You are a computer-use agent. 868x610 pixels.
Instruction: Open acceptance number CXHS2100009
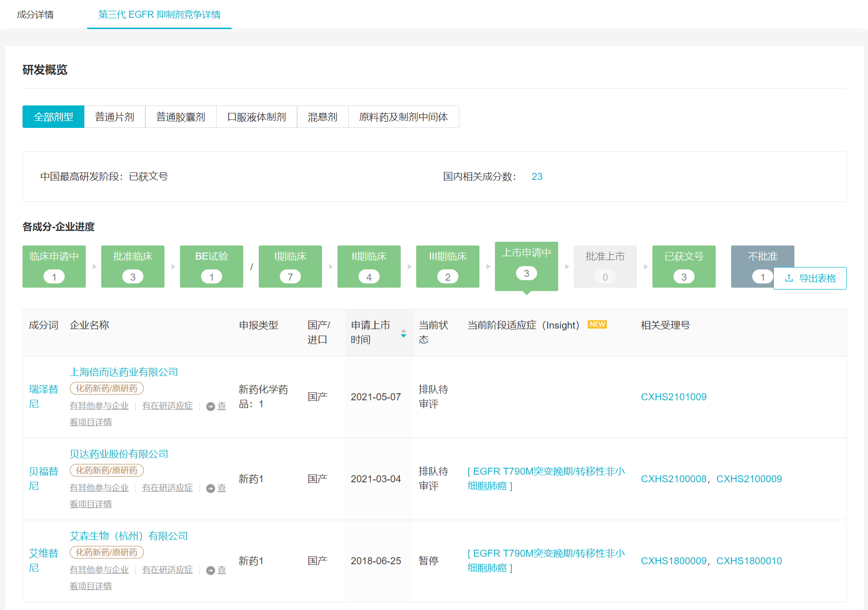749,479
